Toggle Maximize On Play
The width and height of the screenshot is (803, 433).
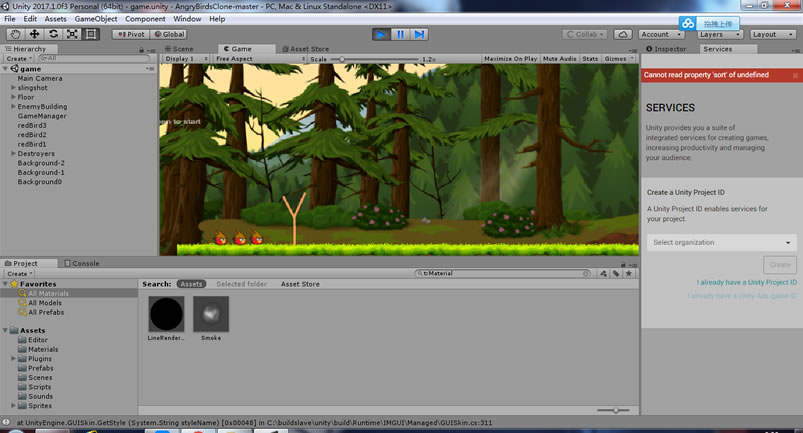tap(511, 59)
